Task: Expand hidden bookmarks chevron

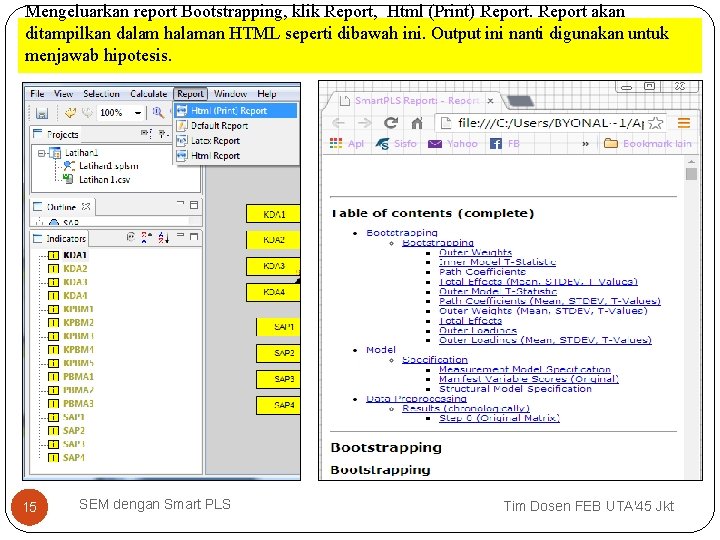Action: [x=585, y=144]
